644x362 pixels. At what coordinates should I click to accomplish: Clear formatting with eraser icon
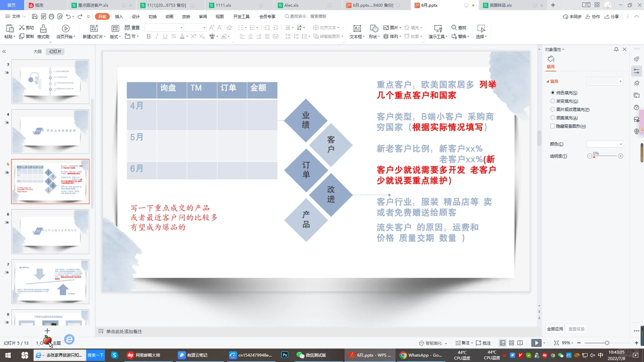229,28
